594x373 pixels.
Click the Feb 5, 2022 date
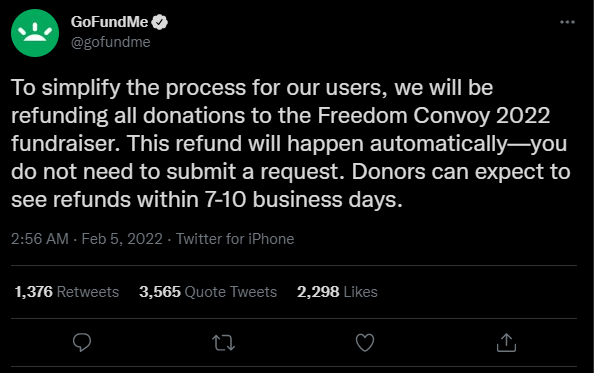[x=122, y=239]
